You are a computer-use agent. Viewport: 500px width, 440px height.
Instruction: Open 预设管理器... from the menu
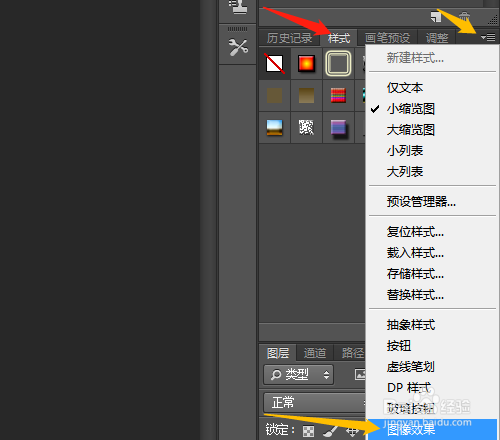tap(421, 202)
